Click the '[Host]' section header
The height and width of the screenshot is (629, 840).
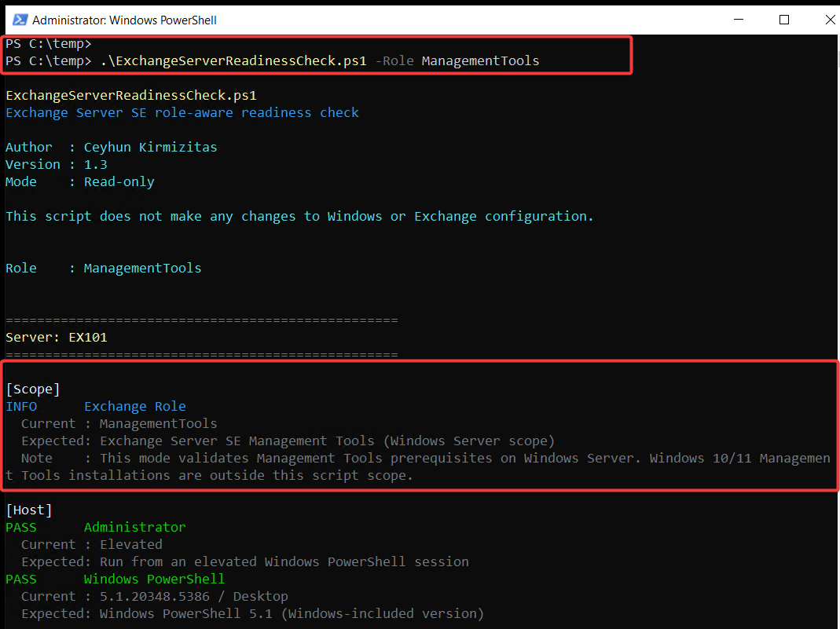tap(29, 510)
